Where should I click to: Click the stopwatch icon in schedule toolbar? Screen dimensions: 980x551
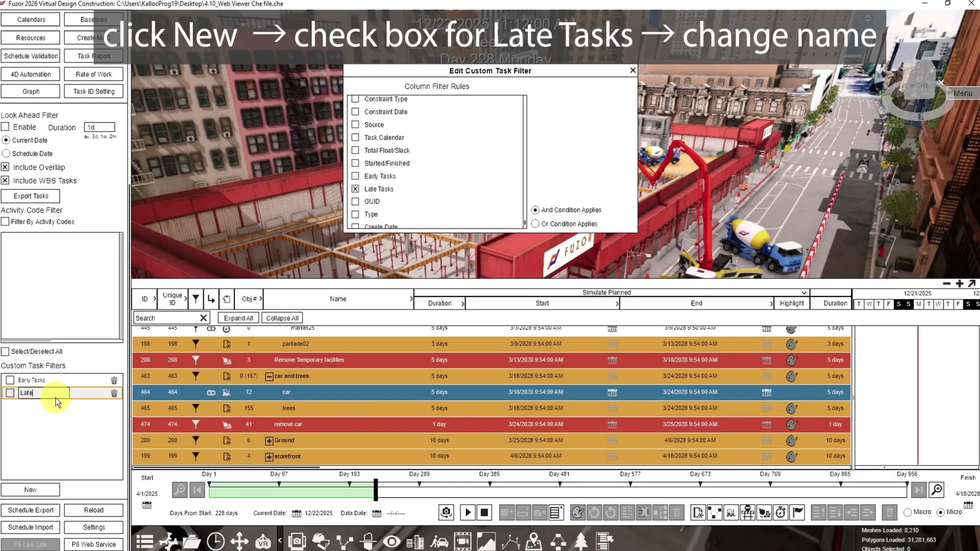tap(781, 512)
